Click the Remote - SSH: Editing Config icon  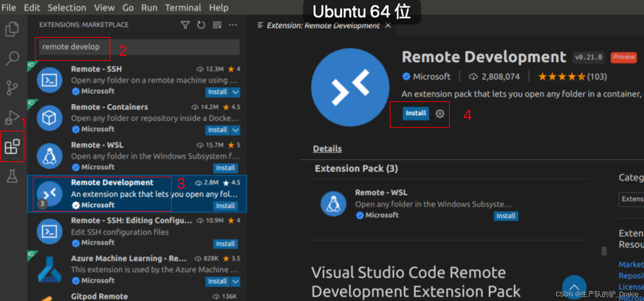tap(50, 232)
